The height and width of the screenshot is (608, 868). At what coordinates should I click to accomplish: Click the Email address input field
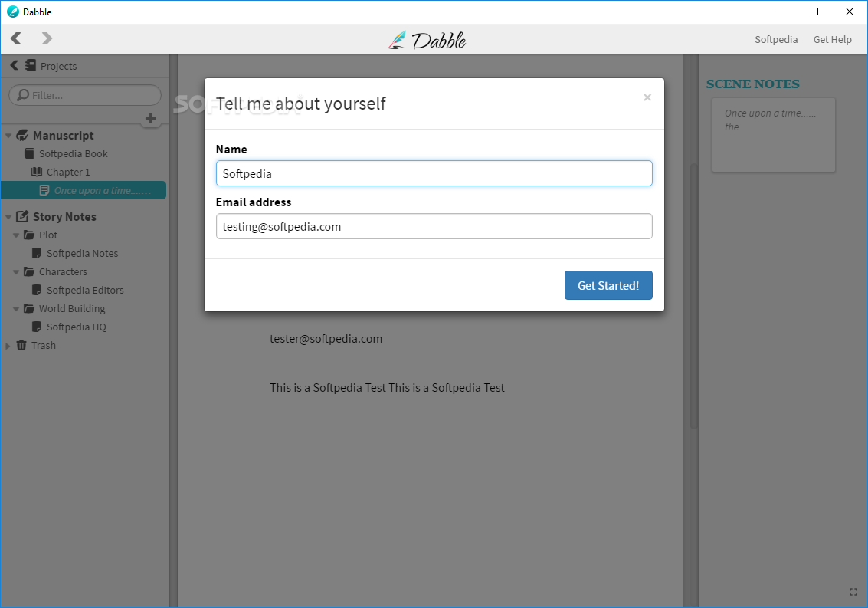pyautogui.click(x=434, y=226)
